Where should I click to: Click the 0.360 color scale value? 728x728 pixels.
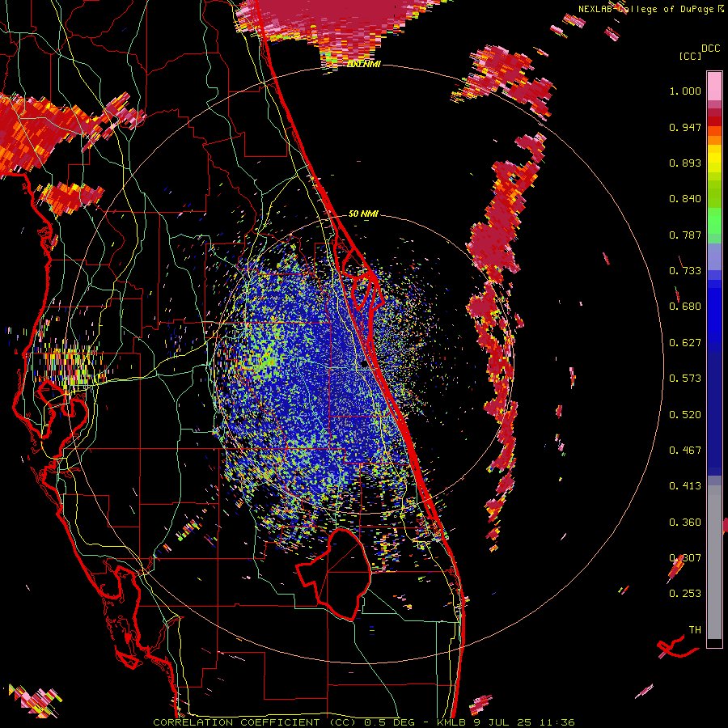coord(685,523)
